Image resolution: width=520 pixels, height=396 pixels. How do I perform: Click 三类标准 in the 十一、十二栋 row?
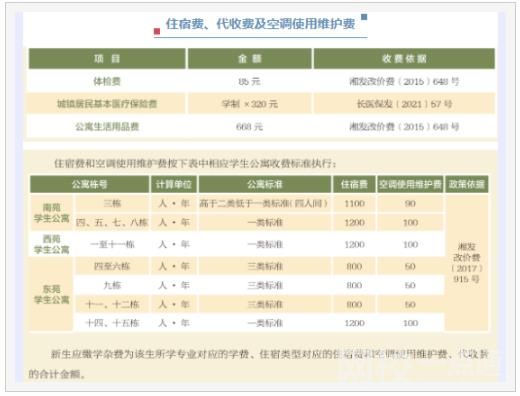pyautogui.click(x=265, y=304)
